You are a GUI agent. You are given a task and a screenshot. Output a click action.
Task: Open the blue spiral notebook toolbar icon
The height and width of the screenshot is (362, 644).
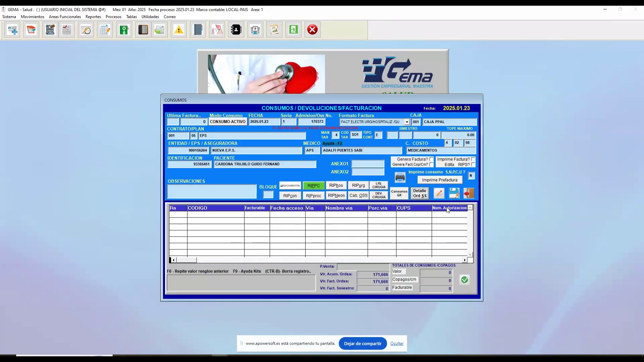pos(198,30)
